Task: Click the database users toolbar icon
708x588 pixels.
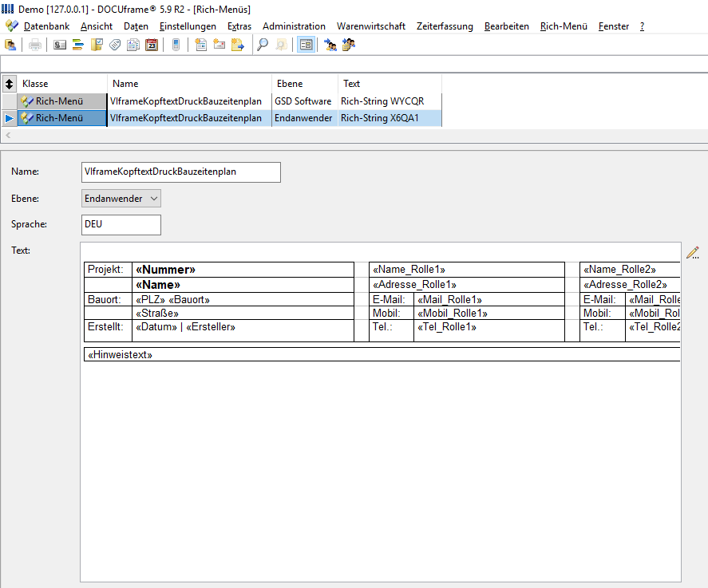Action: click(10, 45)
